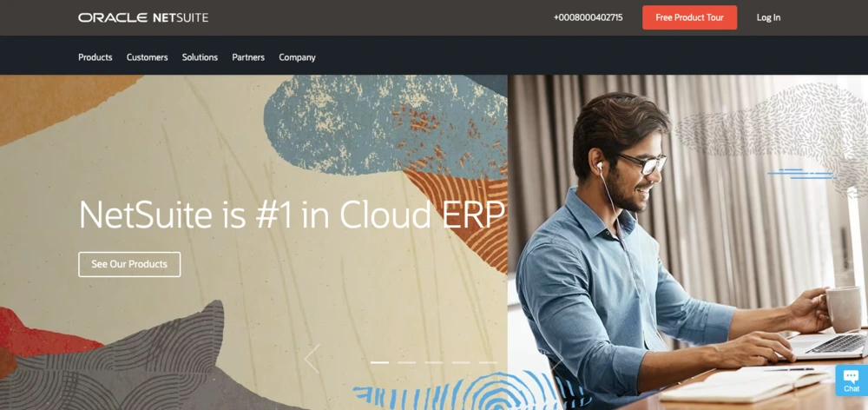Expand the Solutions navigation menu
This screenshot has width=868, height=410.
(200, 57)
